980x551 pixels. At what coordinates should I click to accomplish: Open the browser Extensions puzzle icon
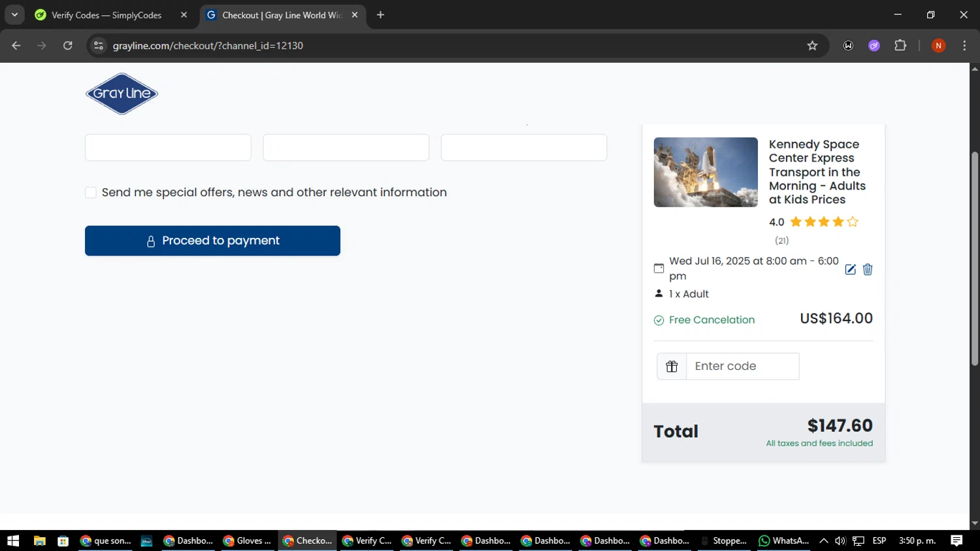coord(900,46)
